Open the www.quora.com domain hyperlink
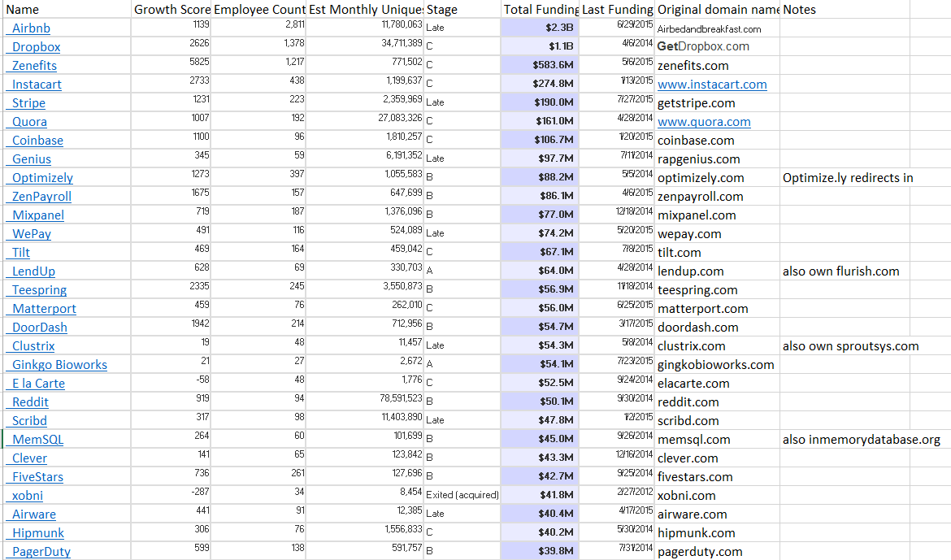The image size is (951, 560). pyautogui.click(x=704, y=122)
